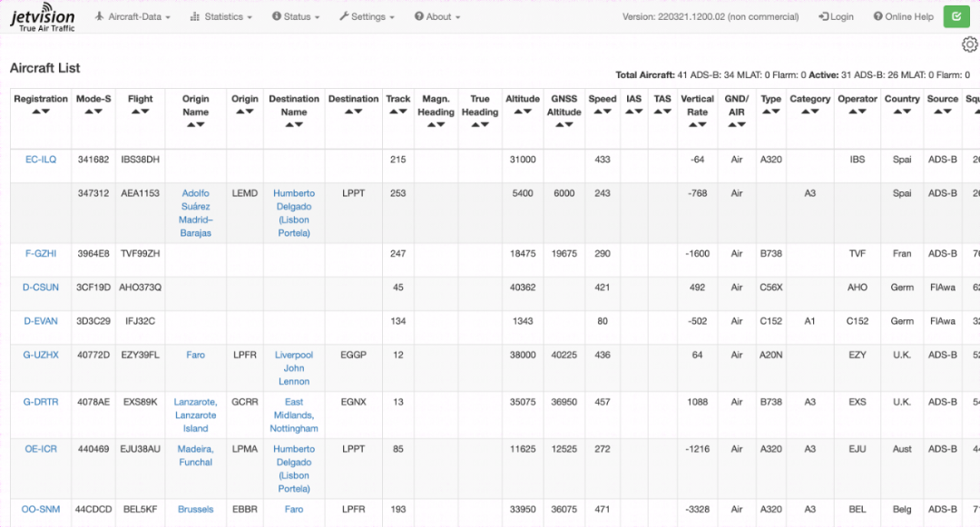The width and height of the screenshot is (980, 527).
Task: Sort by GNSS Altitude column arrows
Action: [563, 125]
